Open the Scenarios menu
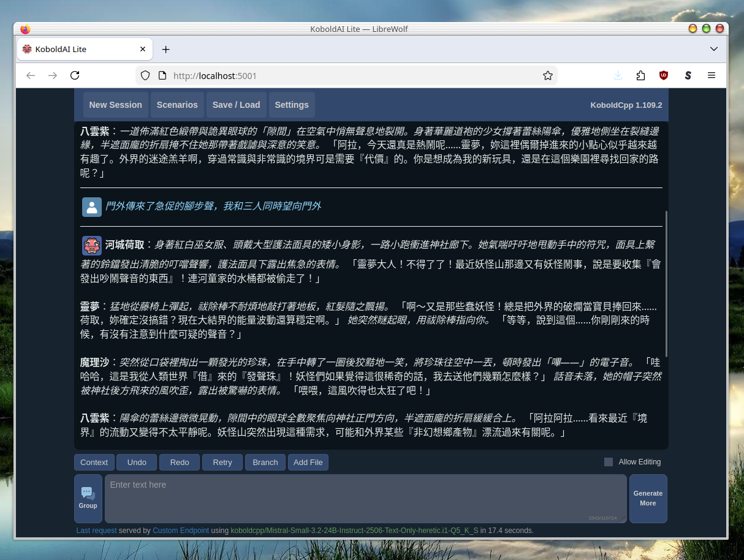This screenshot has width=744, height=560. coord(177,105)
